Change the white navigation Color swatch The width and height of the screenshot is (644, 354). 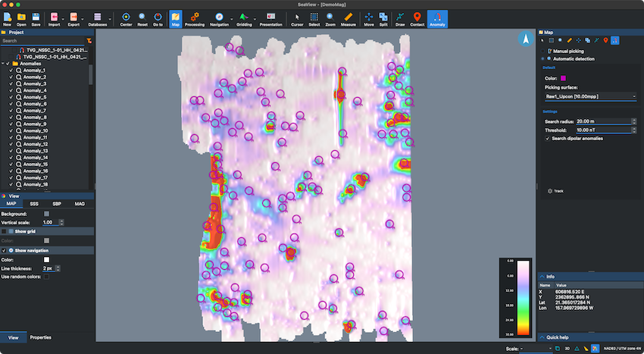tap(46, 260)
